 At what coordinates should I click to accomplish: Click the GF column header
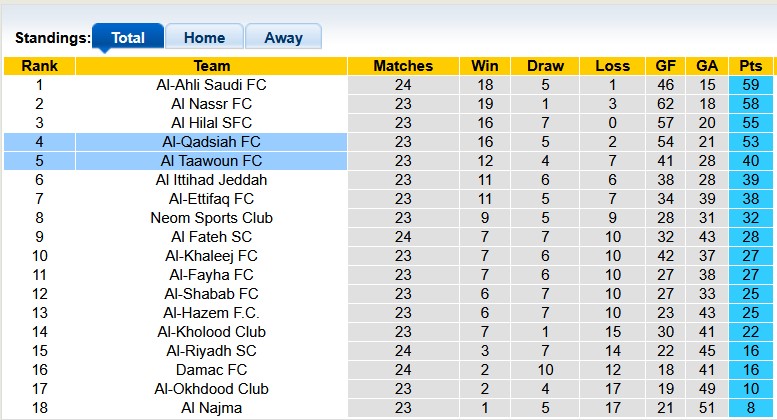point(665,66)
